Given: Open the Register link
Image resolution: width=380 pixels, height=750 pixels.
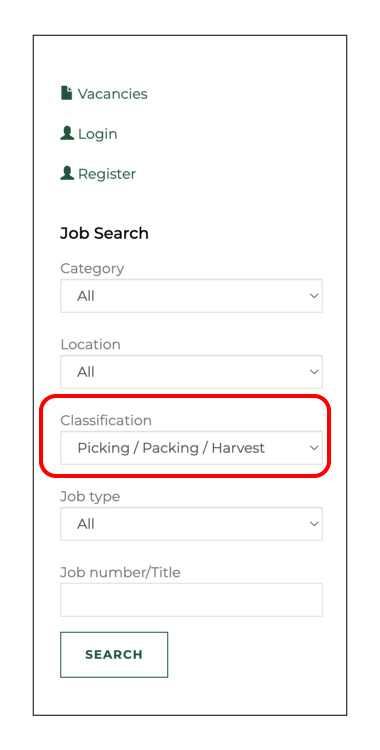Looking at the screenshot, I should [x=107, y=174].
